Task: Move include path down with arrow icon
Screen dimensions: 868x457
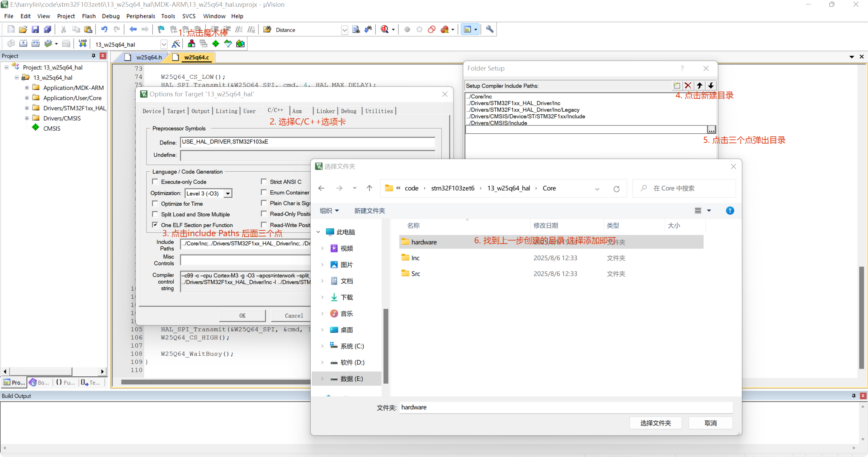Action: pyautogui.click(x=711, y=86)
